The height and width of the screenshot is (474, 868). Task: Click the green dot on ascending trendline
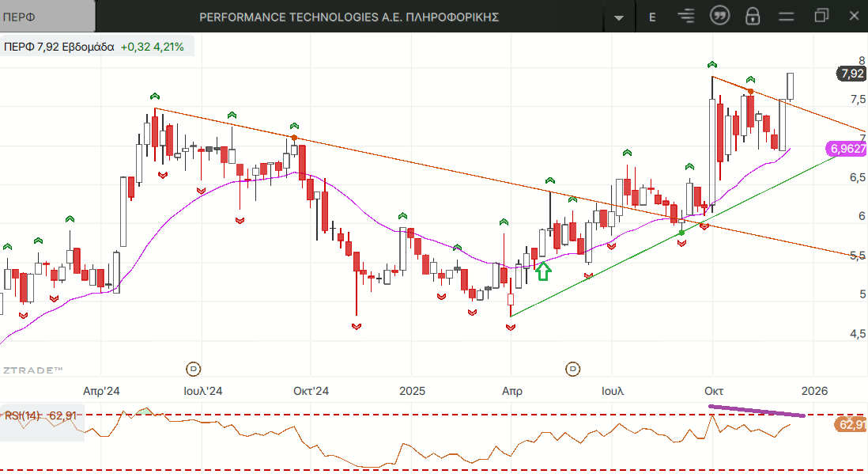681,233
